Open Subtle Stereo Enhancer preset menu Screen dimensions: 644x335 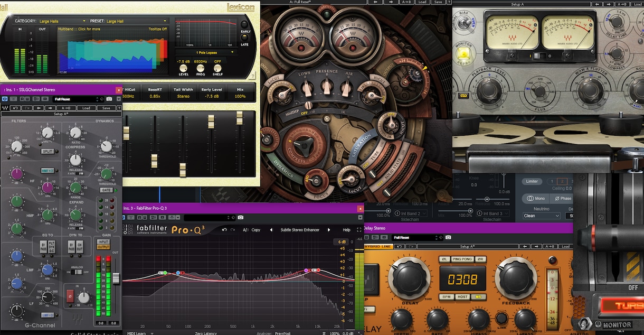point(300,230)
